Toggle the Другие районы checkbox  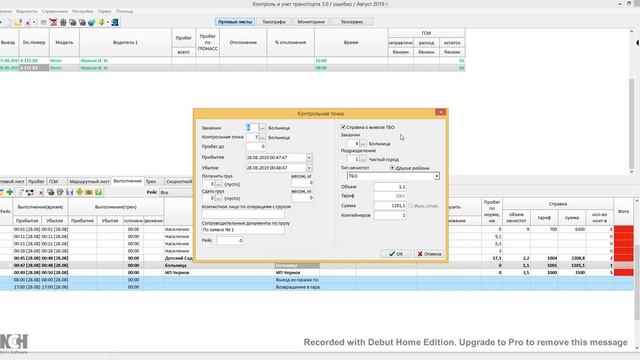(392, 168)
